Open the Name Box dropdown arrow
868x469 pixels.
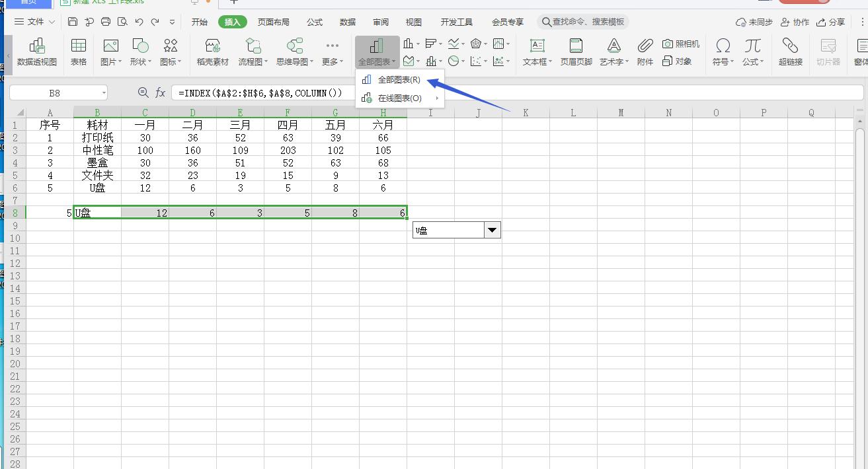tap(104, 93)
